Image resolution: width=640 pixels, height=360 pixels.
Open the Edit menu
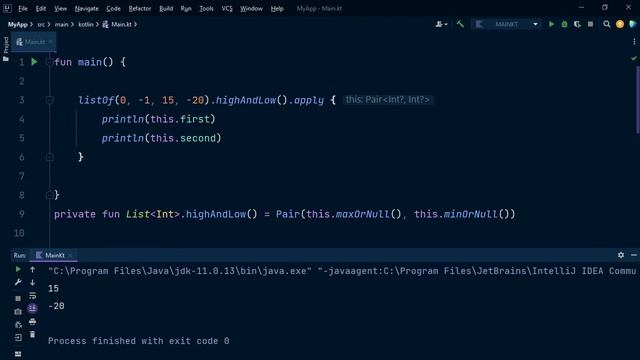pos(40,8)
